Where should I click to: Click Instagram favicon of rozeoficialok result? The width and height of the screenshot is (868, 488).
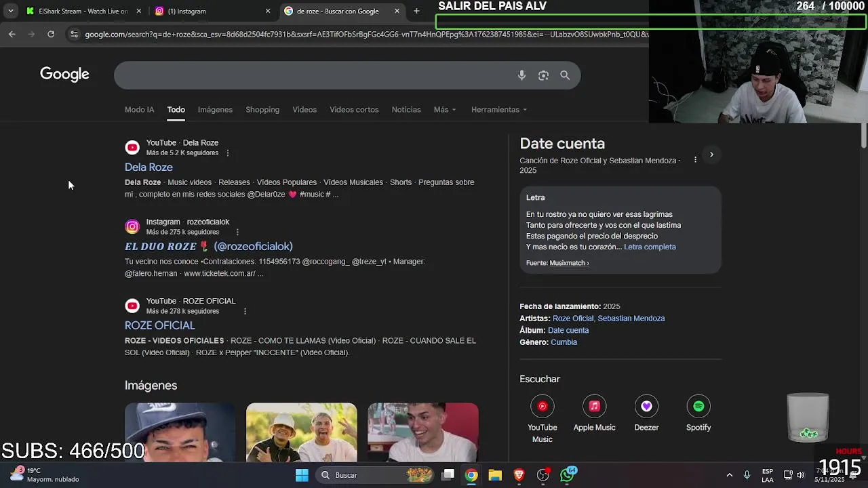click(132, 226)
